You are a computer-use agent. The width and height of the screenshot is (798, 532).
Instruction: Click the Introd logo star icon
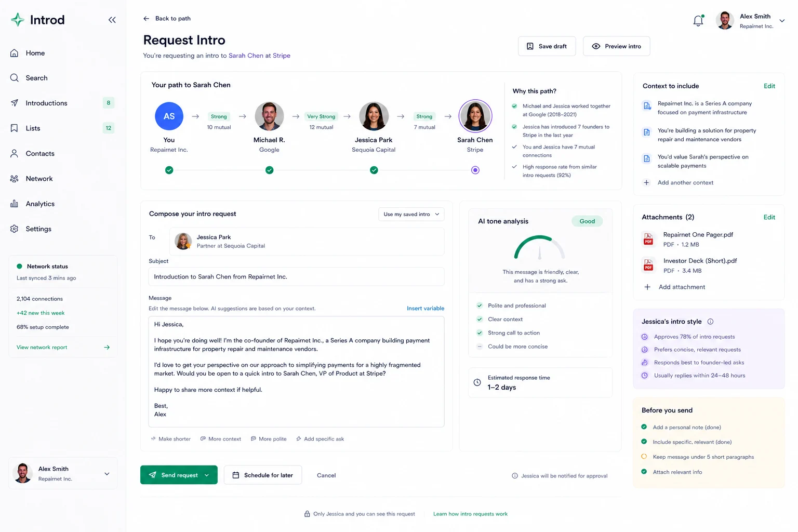(x=18, y=20)
